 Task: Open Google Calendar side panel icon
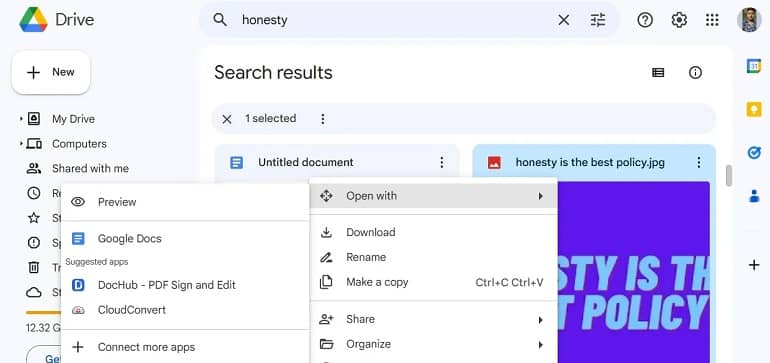click(x=754, y=66)
